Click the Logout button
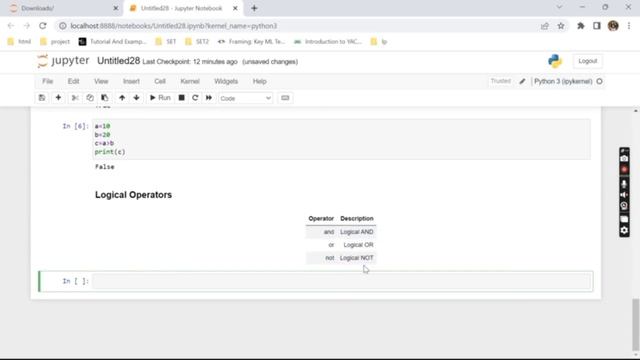The height and width of the screenshot is (360, 640). click(588, 61)
